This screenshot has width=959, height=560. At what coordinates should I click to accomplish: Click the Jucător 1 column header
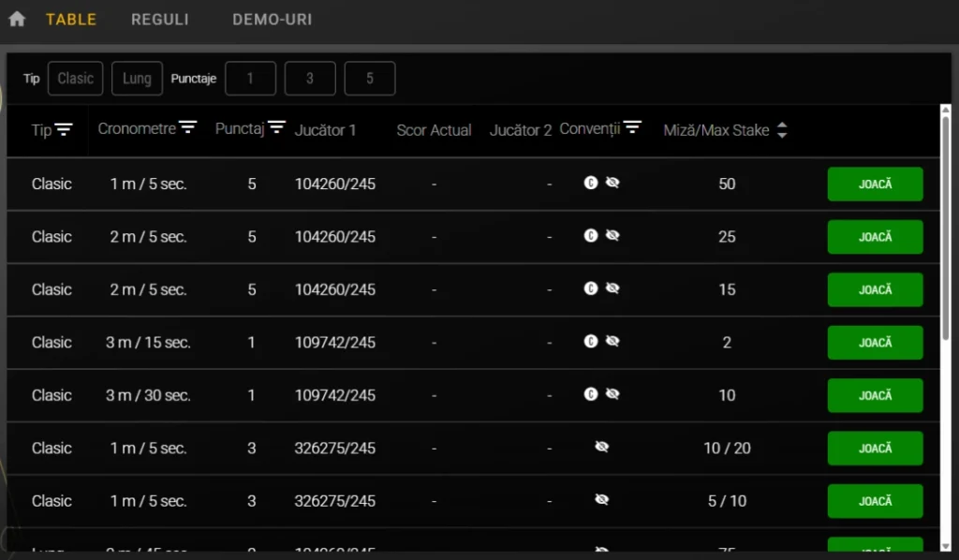click(x=325, y=130)
